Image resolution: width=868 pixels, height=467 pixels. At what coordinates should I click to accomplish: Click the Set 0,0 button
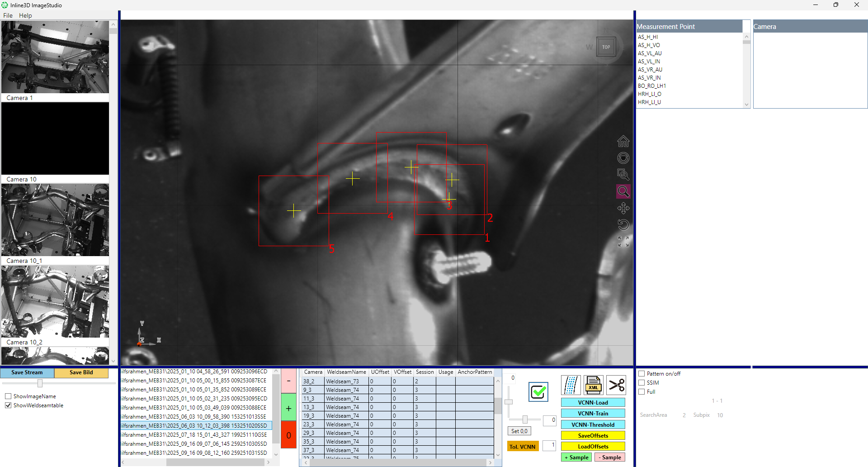point(519,431)
